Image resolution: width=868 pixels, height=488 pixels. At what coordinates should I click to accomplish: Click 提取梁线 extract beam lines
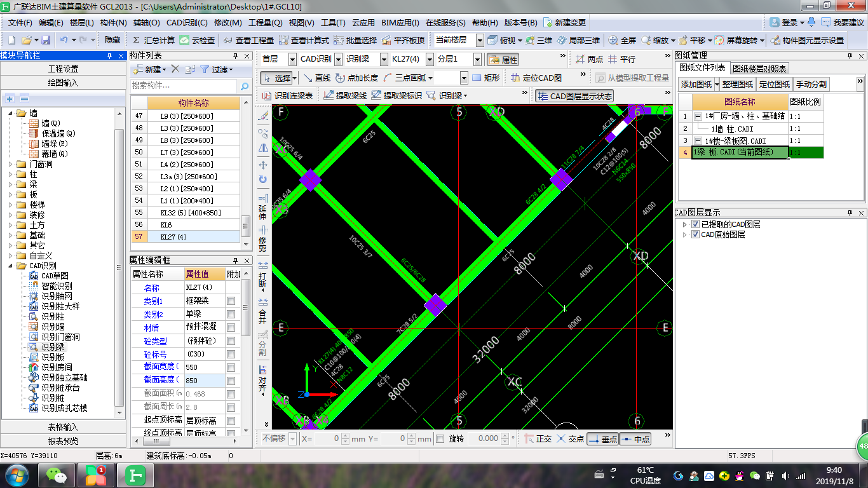[x=345, y=95]
